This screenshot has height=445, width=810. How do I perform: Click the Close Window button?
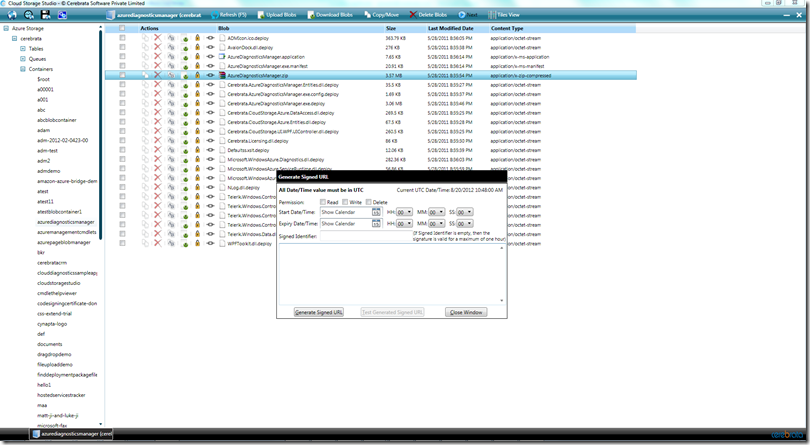click(x=466, y=312)
